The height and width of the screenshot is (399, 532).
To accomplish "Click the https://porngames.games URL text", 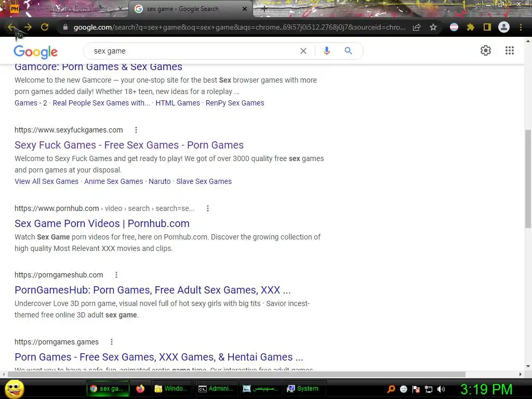I will tap(57, 342).
